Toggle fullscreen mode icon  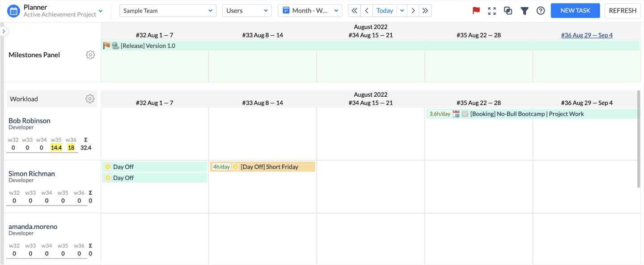tap(492, 11)
